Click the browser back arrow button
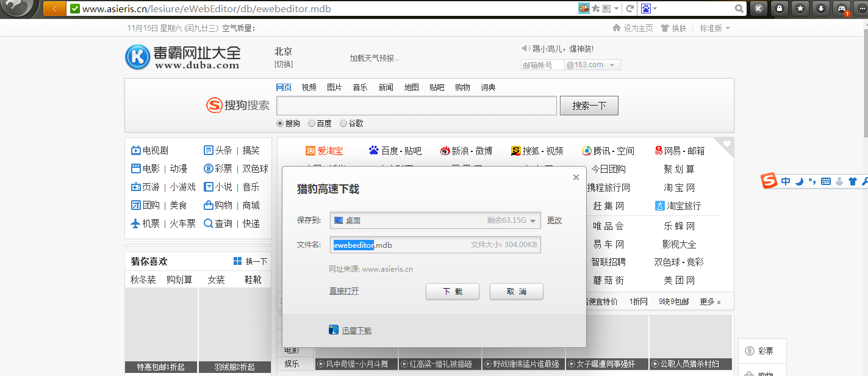Viewport: 868px width, 376px height. [x=55, y=9]
